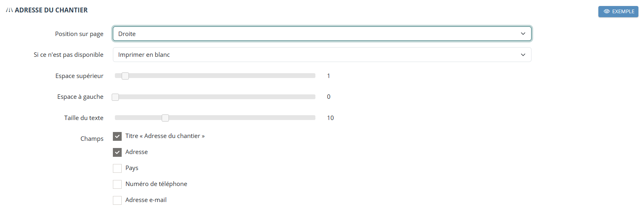Click the Numéro de téléphone label text
The height and width of the screenshot is (212, 644).
coord(156,184)
